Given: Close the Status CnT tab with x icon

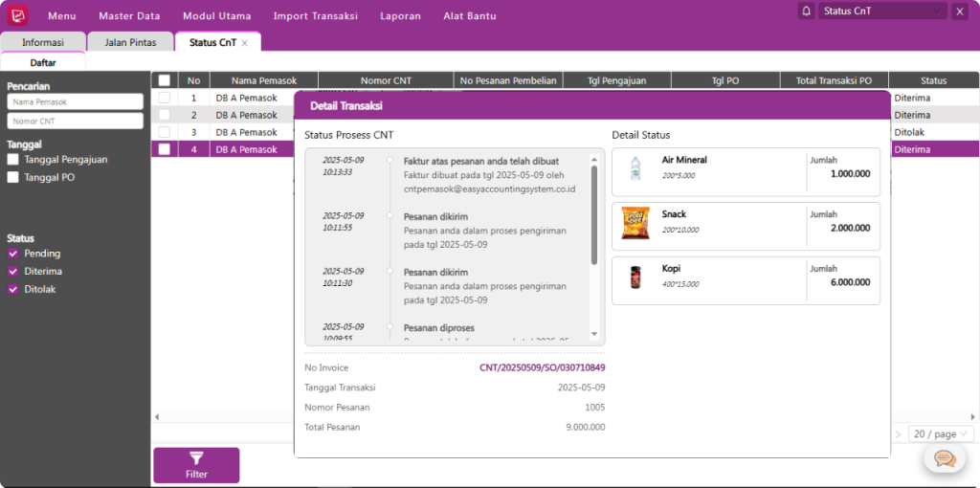Looking at the screenshot, I should tap(245, 43).
